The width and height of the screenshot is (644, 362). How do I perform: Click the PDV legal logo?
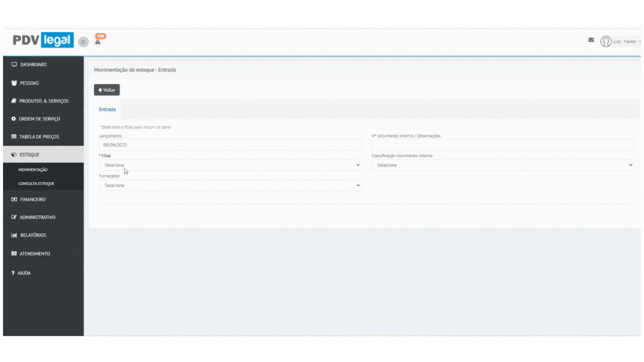pos(43,40)
